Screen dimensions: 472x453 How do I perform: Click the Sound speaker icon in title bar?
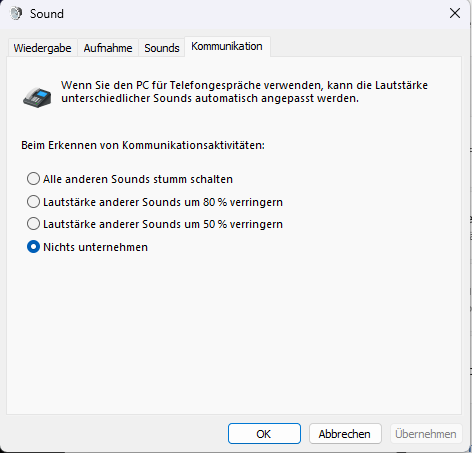[16, 14]
